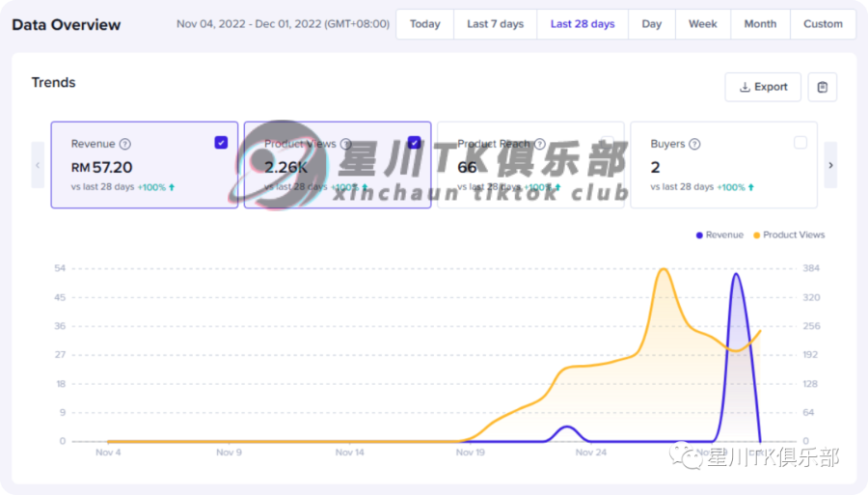Click the 2.26K product views value

[285, 167]
